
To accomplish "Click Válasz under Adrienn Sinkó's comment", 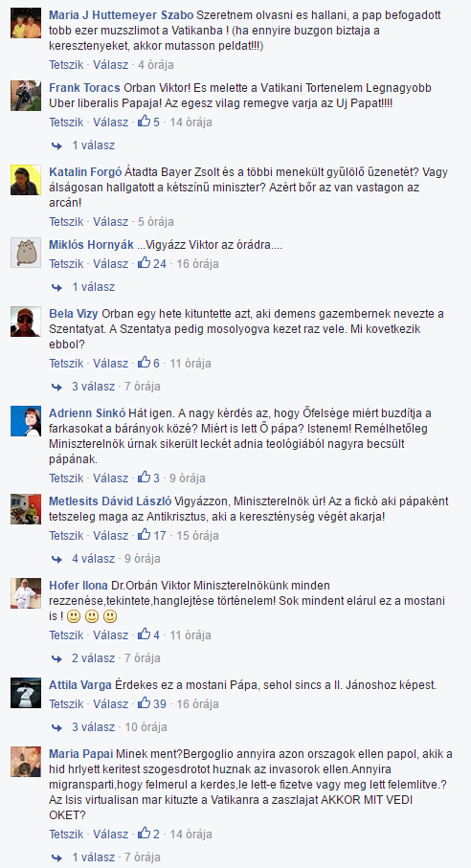I will (x=111, y=478).
